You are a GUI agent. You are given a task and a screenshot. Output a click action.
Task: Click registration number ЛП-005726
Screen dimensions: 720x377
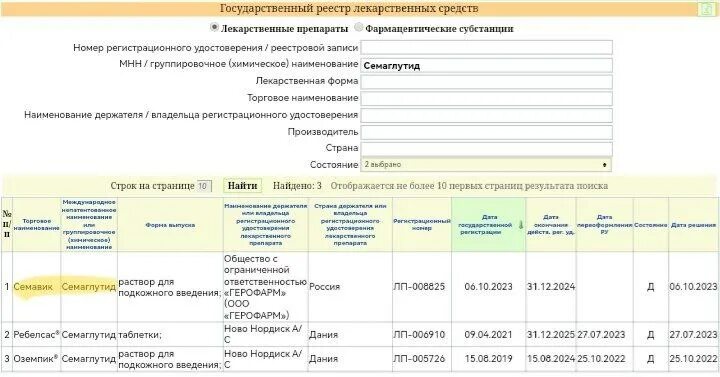point(419,358)
